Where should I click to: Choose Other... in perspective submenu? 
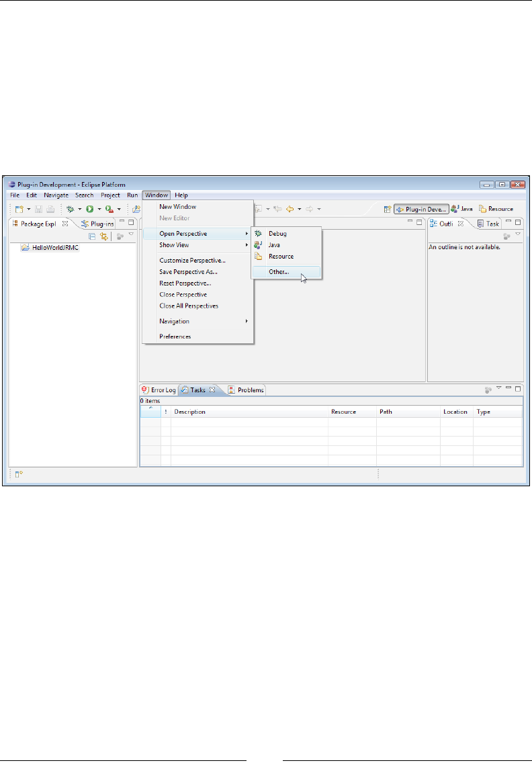click(x=286, y=272)
